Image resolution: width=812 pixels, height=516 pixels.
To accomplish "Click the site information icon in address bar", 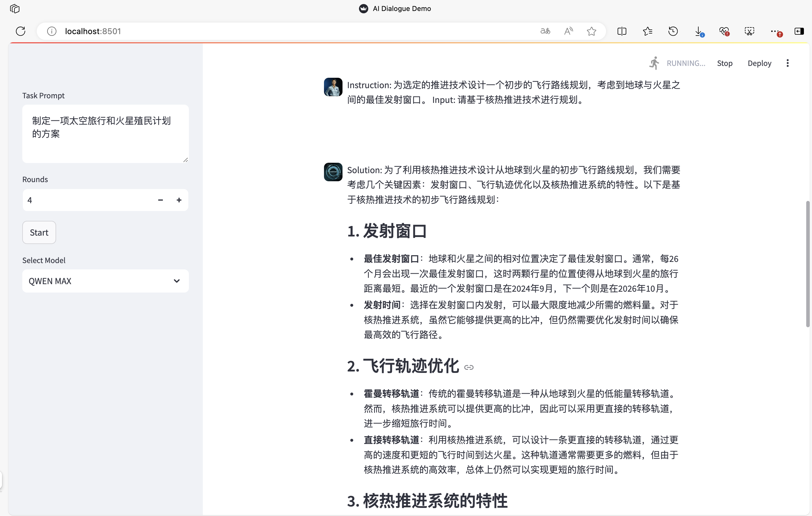I will 51,31.
